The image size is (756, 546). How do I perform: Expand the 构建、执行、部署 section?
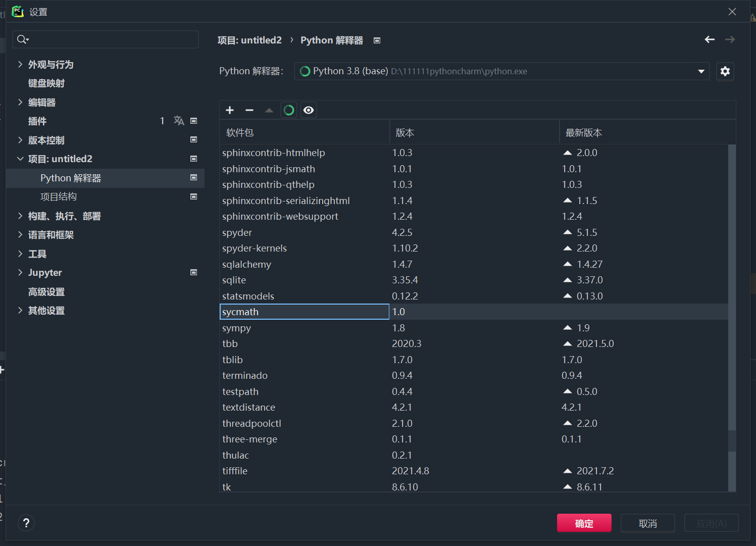(20, 216)
